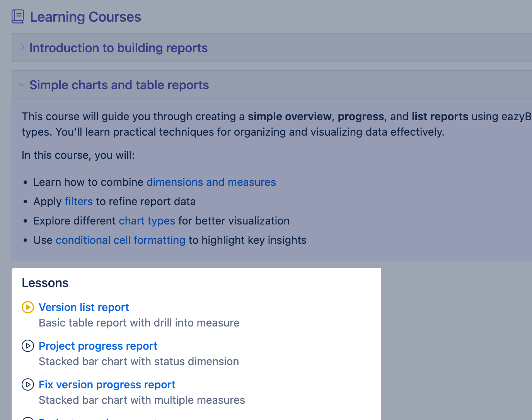Image resolution: width=532 pixels, height=420 pixels.
Task: Click the yellow play icon for Version list report
Action: [x=28, y=307]
